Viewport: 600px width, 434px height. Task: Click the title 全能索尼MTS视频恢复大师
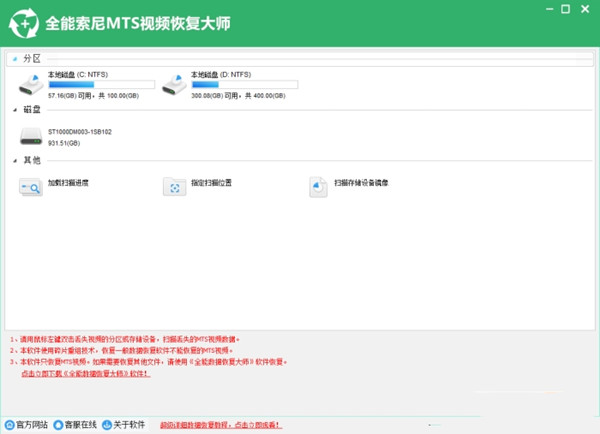(x=138, y=23)
